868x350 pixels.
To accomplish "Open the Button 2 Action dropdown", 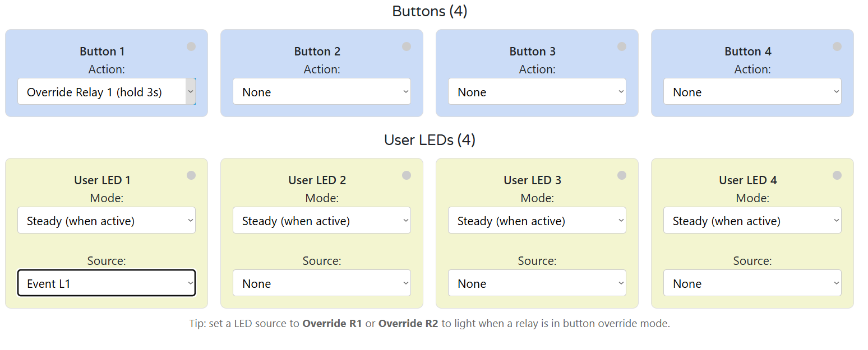I will coord(321,91).
